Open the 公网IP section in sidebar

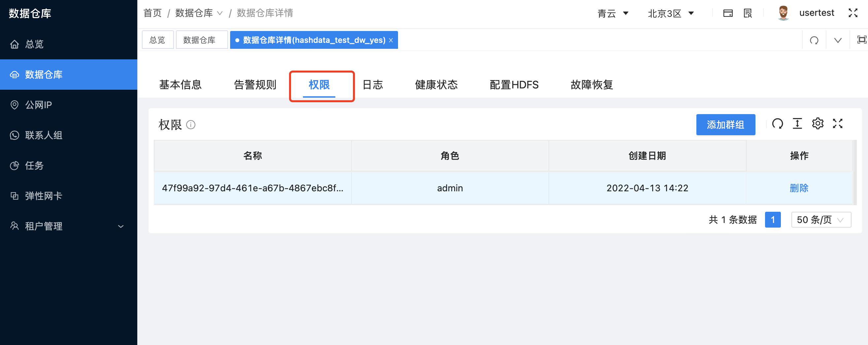pos(38,105)
